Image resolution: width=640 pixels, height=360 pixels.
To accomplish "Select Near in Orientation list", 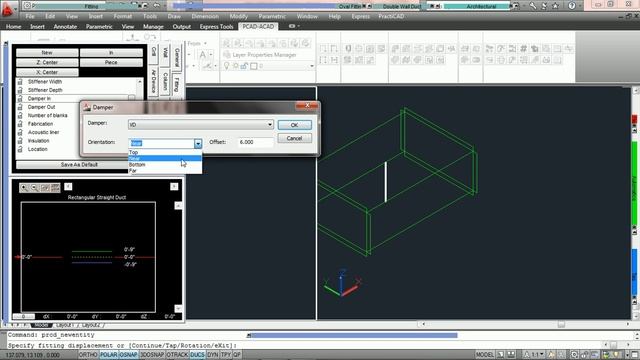I will pos(165,158).
